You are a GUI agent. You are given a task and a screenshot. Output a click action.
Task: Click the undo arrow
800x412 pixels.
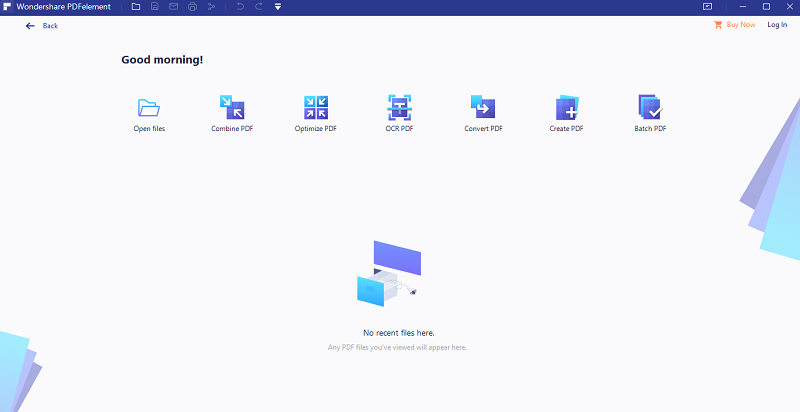point(240,7)
